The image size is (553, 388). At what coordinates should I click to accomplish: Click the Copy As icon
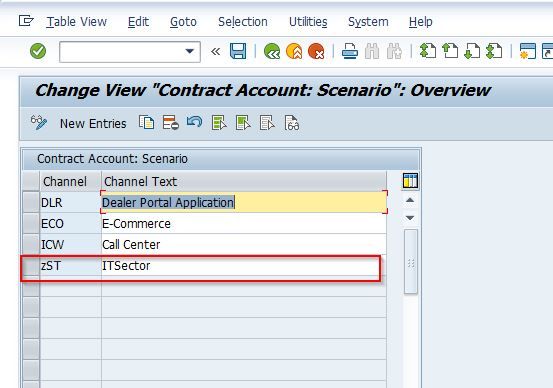coord(146,123)
